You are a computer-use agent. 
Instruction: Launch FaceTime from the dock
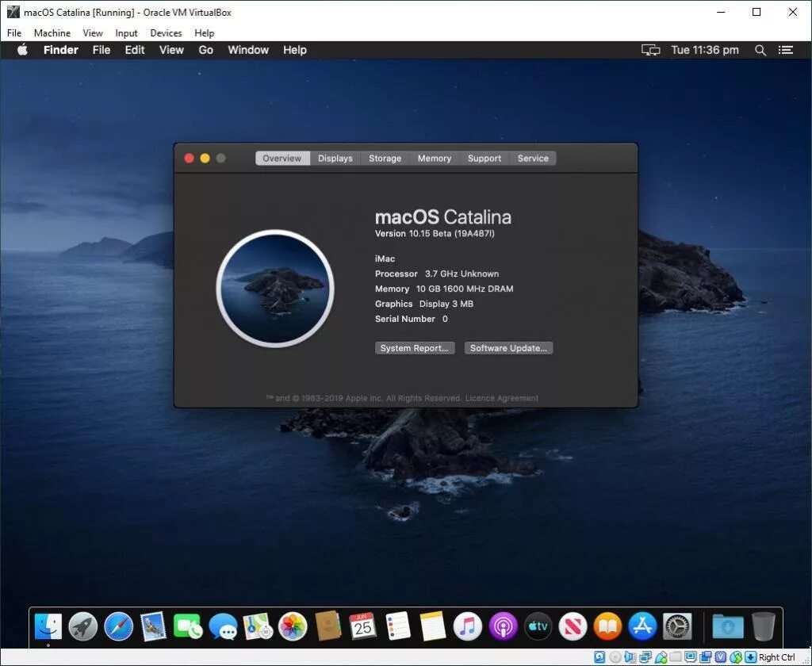(x=187, y=626)
